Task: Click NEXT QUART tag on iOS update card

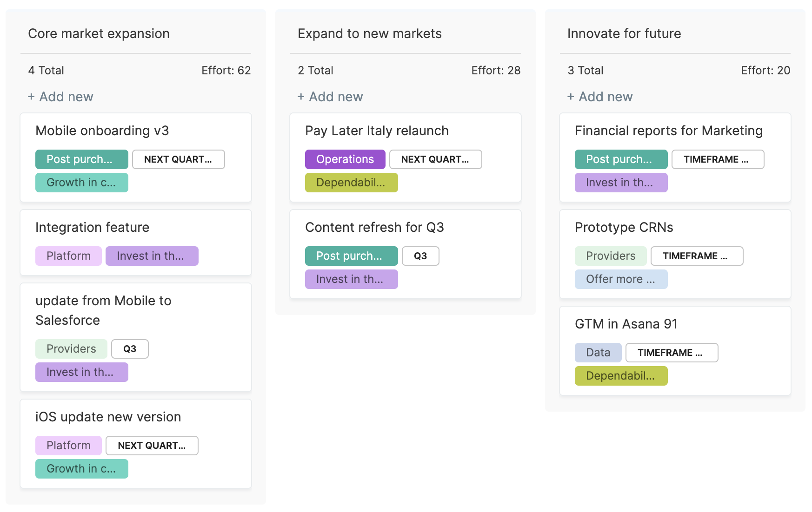Action: click(152, 446)
